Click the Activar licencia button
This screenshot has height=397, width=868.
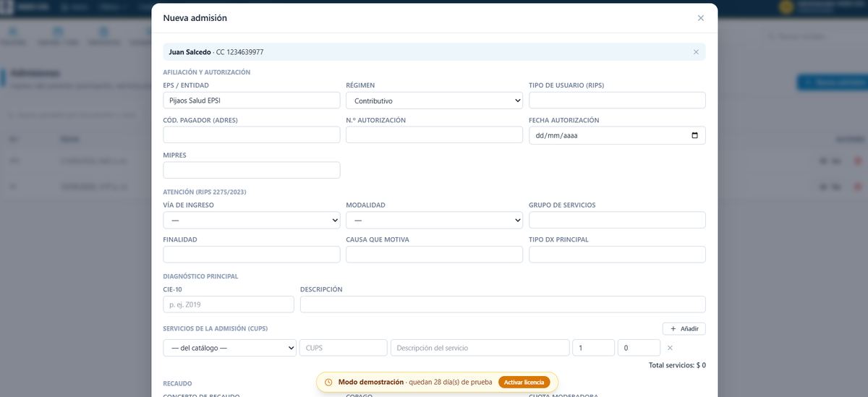coord(524,382)
